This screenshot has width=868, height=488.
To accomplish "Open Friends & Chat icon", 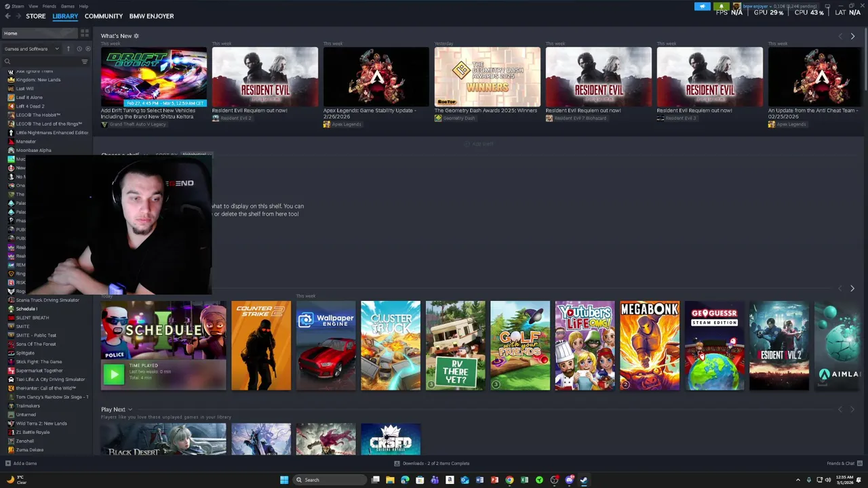I will tap(859, 464).
